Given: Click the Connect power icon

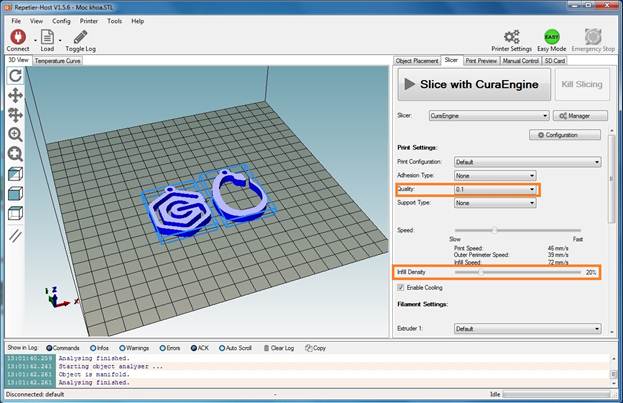Looking at the screenshot, I should [17, 37].
